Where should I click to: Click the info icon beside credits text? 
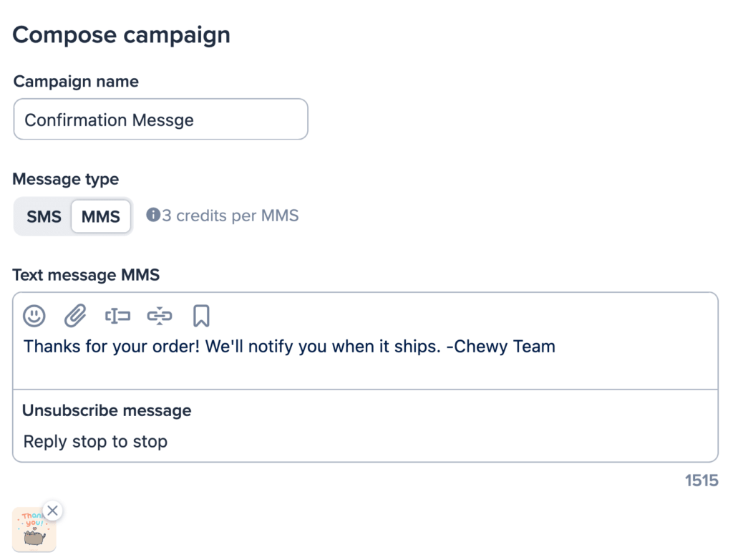[152, 215]
